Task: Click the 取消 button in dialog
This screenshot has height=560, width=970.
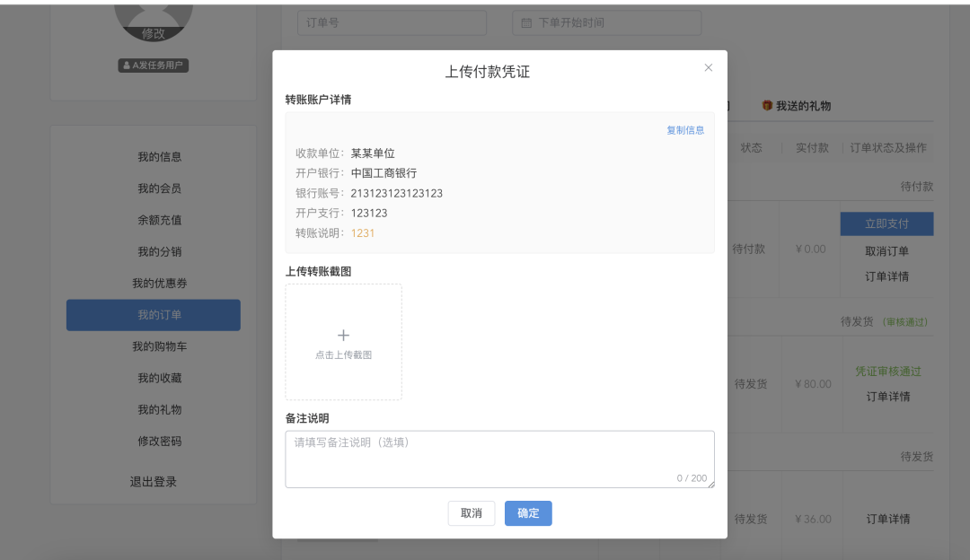Action: click(472, 513)
